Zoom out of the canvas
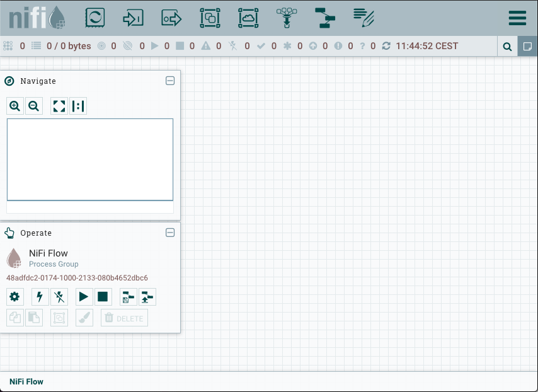The height and width of the screenshot is (392, 538). (x=34, y=106)
